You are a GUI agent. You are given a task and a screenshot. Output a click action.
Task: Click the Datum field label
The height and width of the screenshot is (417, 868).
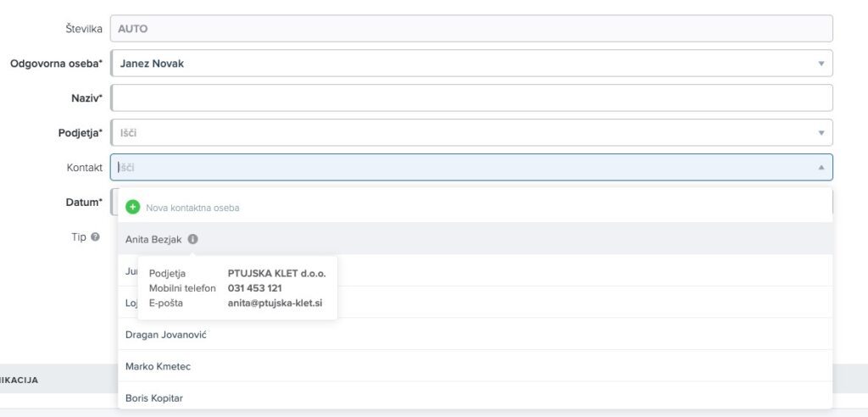pos(84,203)
